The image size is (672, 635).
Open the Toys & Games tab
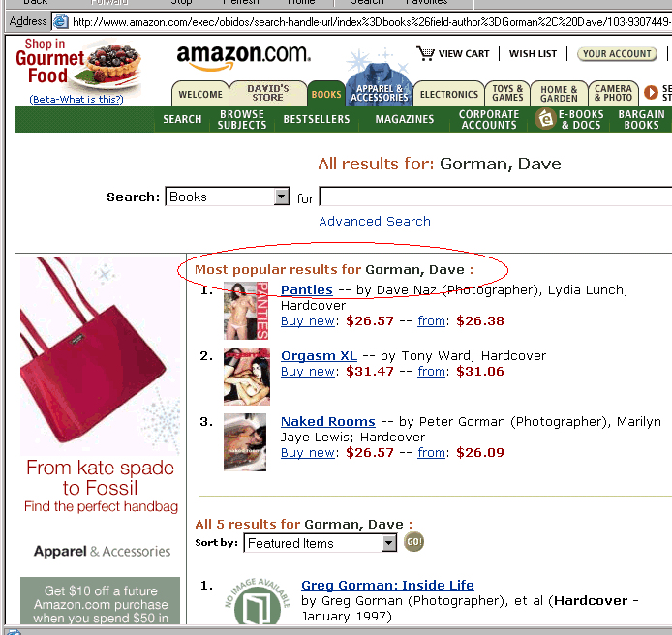pos(507,93)
